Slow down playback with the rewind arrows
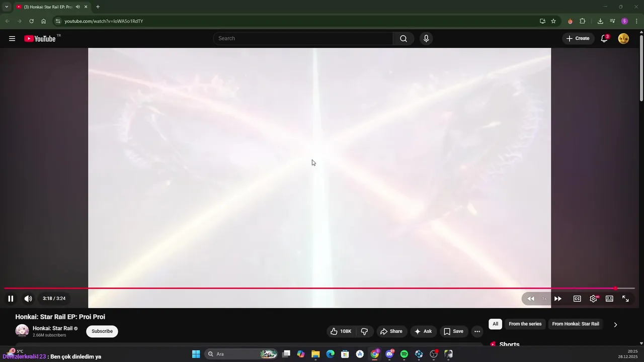This screenshot has width=644, height=362. (x=531, y=299)
